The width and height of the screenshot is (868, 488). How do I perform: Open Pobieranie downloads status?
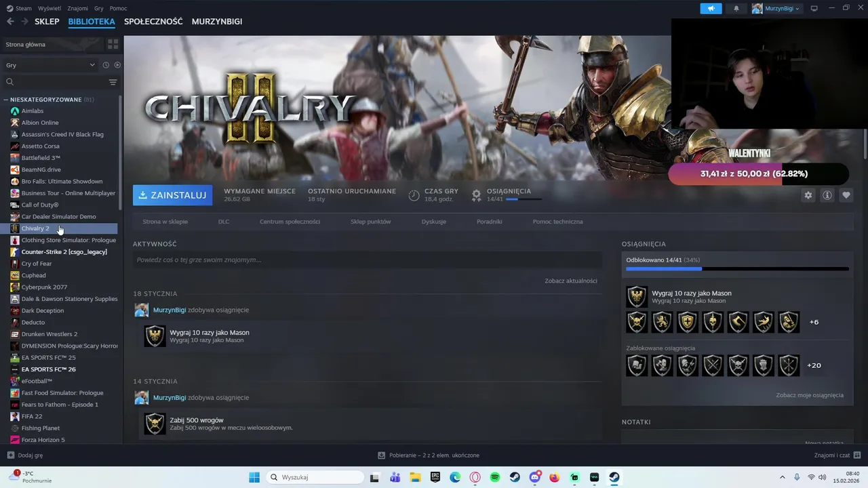(x=429, y=455)
